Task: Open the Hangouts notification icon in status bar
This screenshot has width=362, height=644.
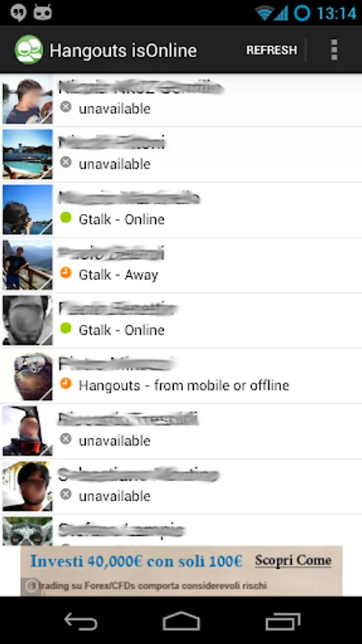Action: coord(18,12)
